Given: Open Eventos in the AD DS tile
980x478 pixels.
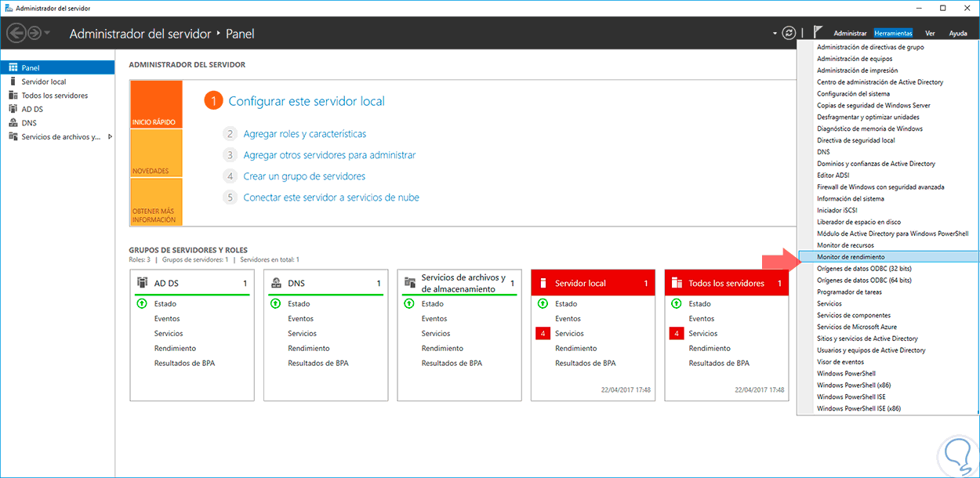Looking at the screenshot, I should (x=167, y=319).
